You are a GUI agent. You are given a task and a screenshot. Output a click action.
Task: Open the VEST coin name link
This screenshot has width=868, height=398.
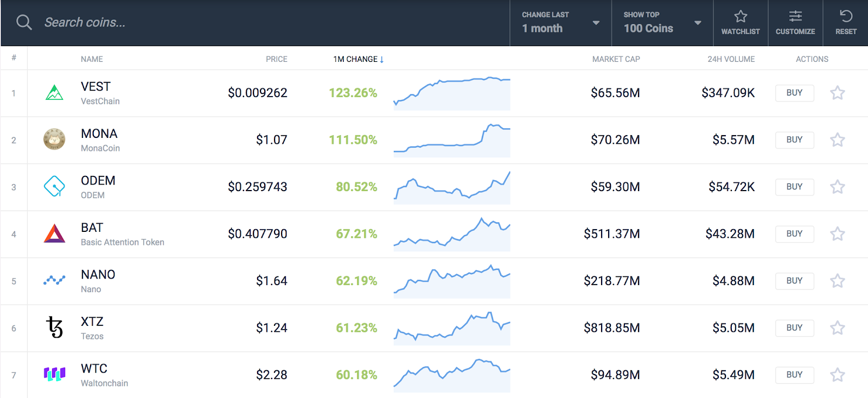click(95, 86)
